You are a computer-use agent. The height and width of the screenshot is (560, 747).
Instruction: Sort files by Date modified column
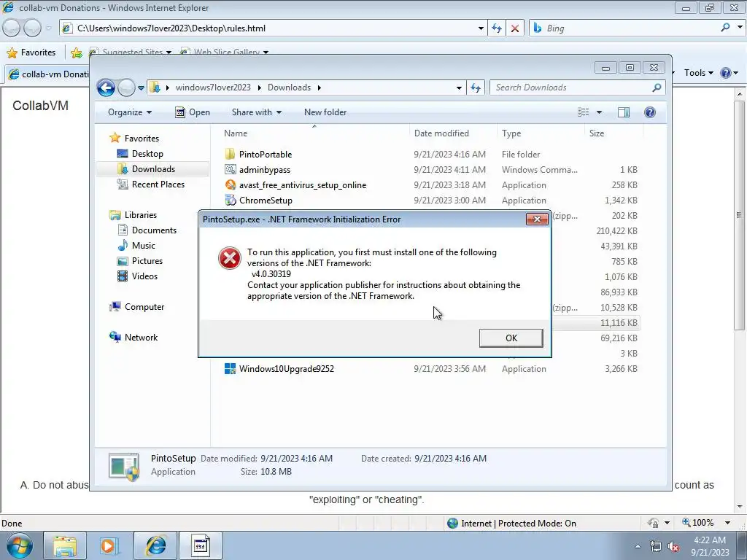(x=452, y=133)
